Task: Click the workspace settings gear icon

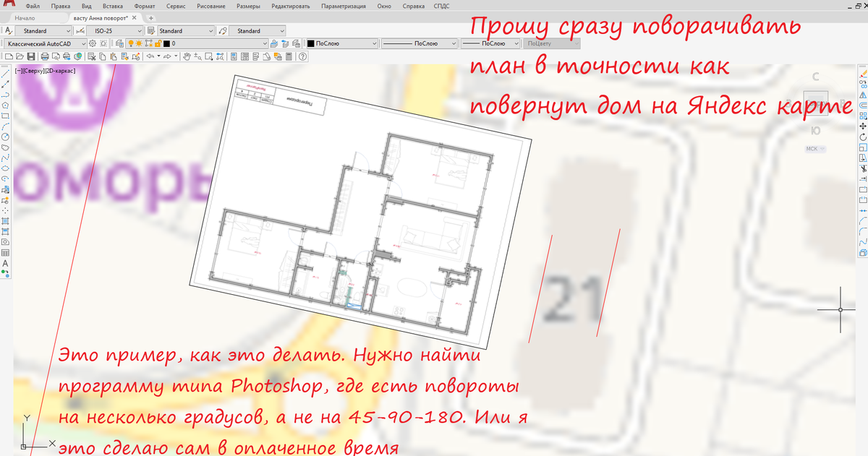Action: [93, 43]
